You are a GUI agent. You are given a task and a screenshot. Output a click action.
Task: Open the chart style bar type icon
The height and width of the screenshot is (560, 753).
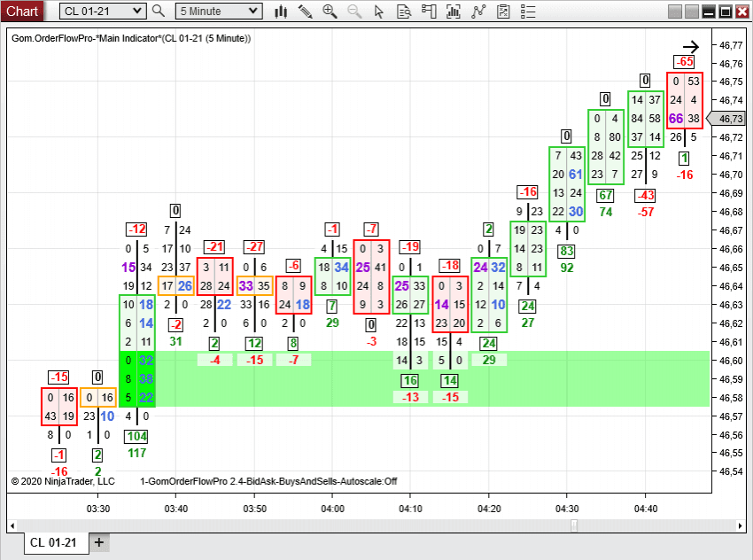(282, 12)
